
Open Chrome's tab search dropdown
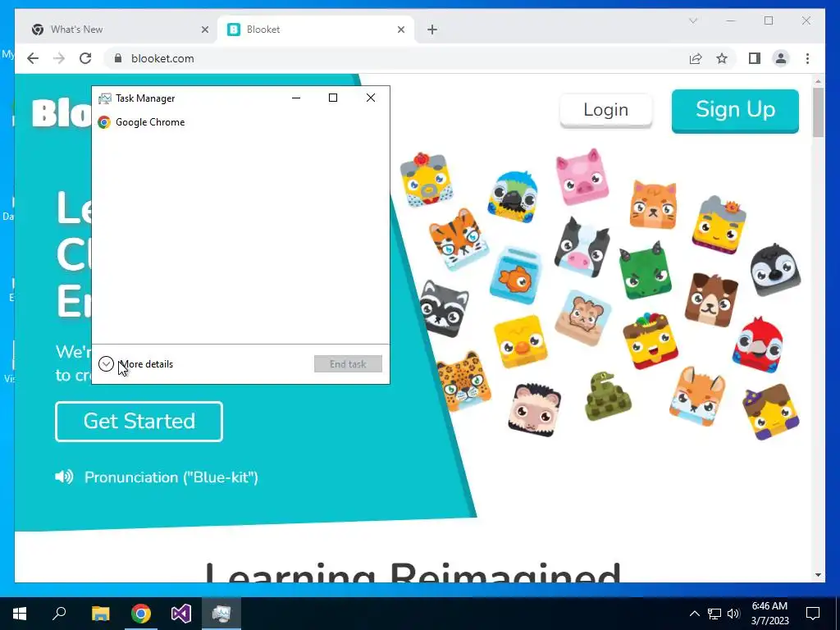[692, 21]
